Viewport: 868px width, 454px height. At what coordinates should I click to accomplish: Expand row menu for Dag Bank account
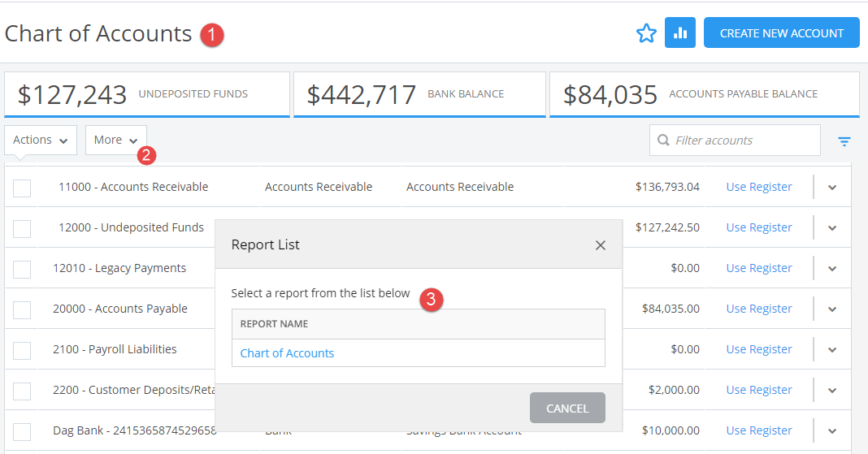pyautogui.click(x=832, y=430)
